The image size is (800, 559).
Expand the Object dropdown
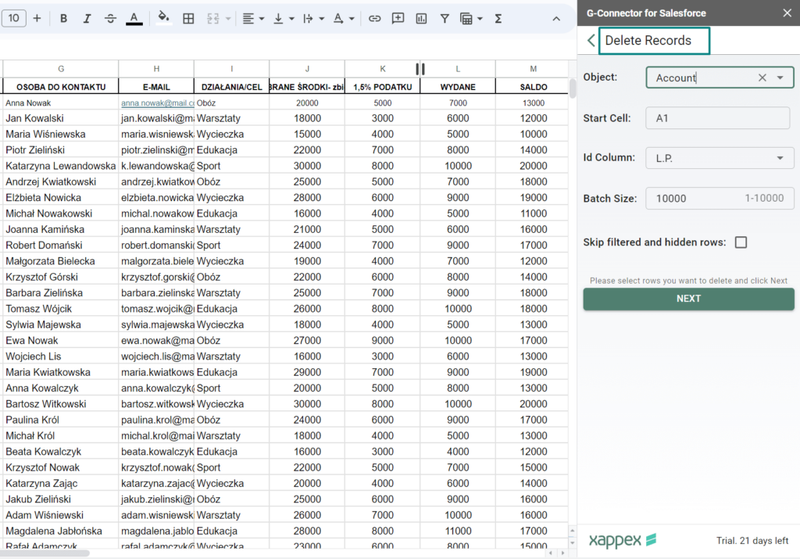click(x=780, y=78)
